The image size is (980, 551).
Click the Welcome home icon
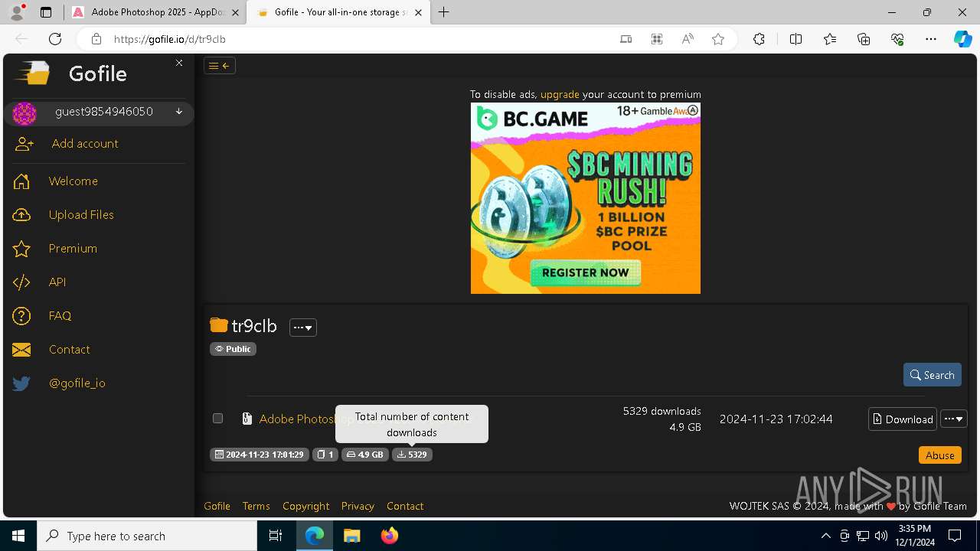(21, 181)
